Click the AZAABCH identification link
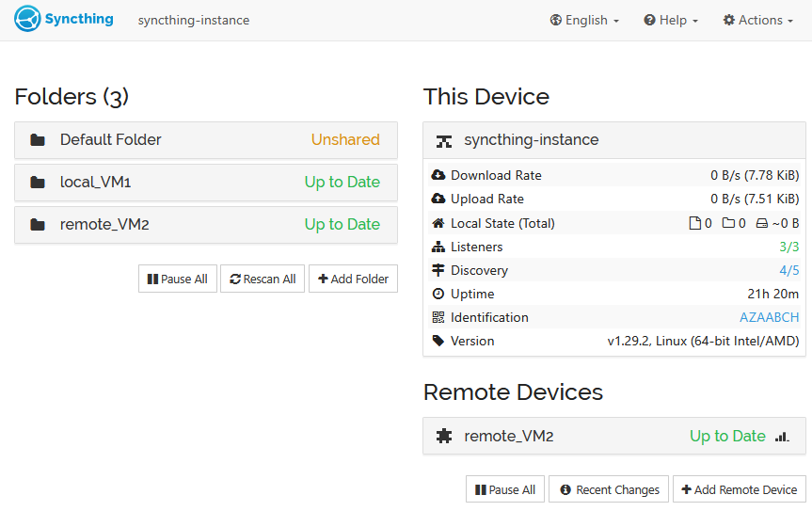 pyautogui.click(x=769, y=317)
